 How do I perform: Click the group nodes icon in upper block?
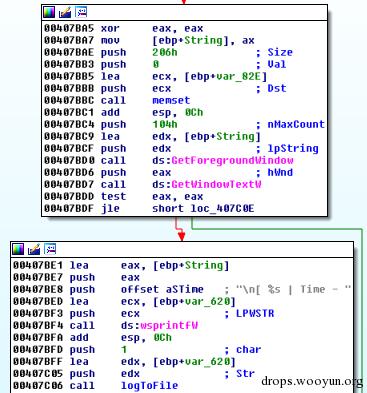81,12
